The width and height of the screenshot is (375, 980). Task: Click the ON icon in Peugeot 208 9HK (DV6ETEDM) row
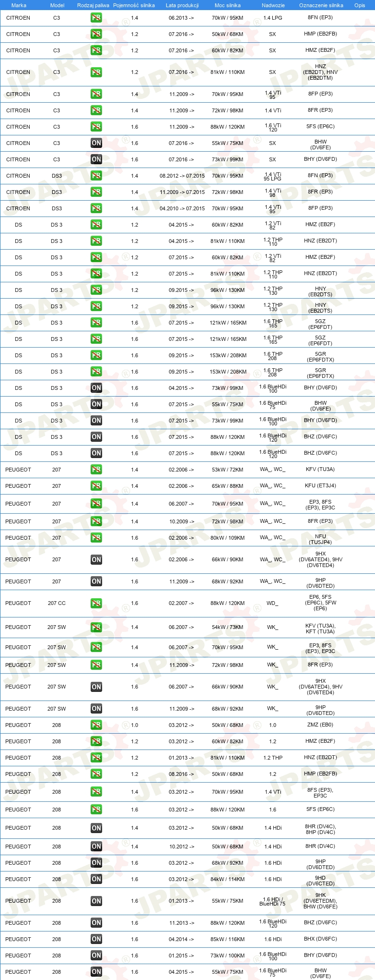(x=96, y=901)
